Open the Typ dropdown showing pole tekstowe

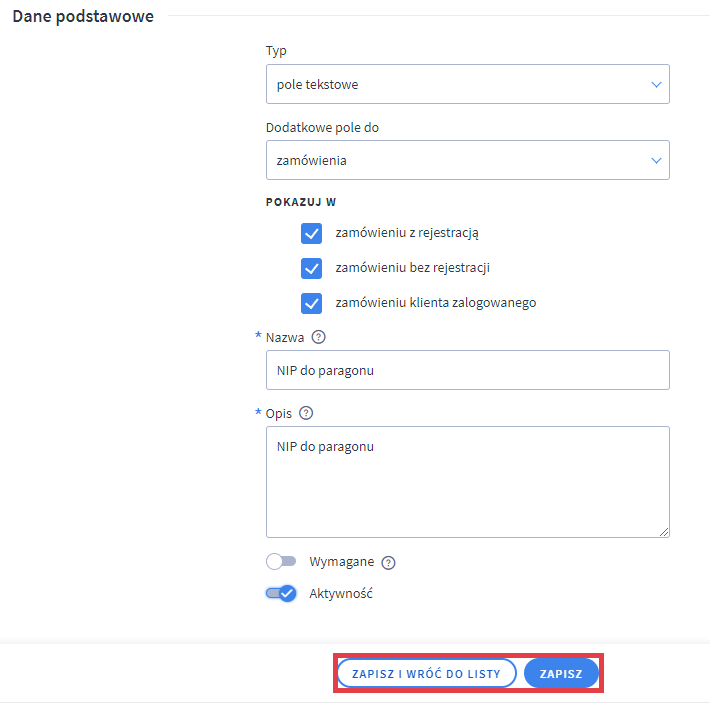[467, 85]
